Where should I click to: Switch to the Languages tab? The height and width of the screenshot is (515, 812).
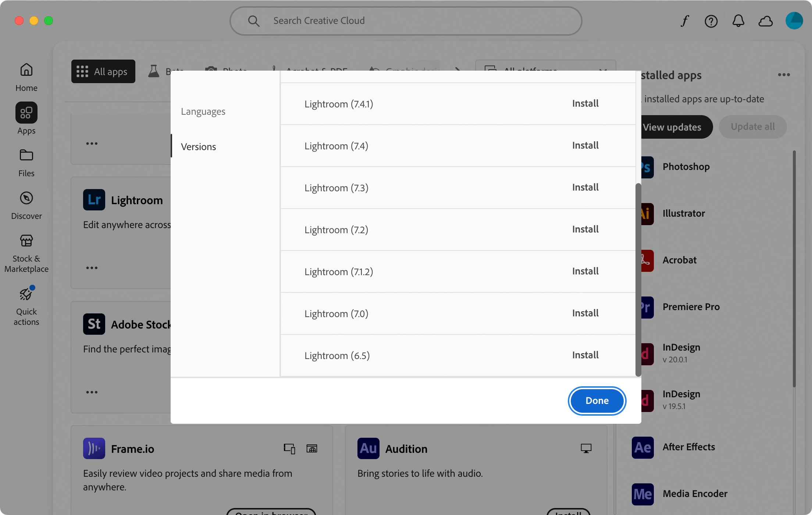pos(203,111)
